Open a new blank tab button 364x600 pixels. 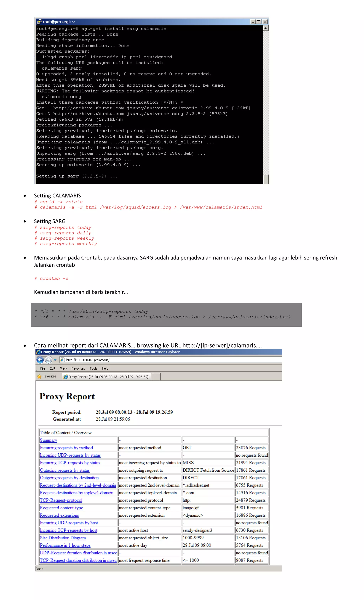pyautogui.click(x=156, y=377)
